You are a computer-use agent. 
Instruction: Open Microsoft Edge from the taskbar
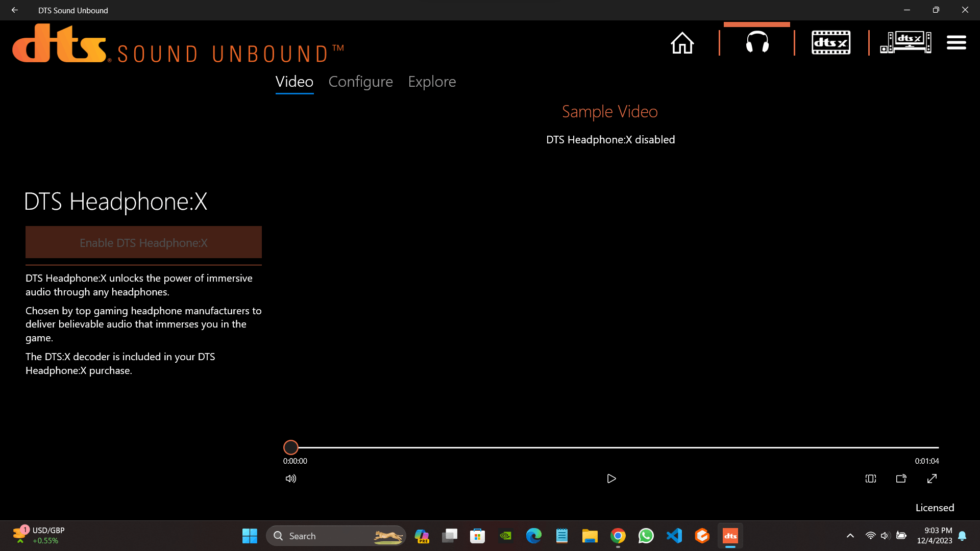(533, 536)
